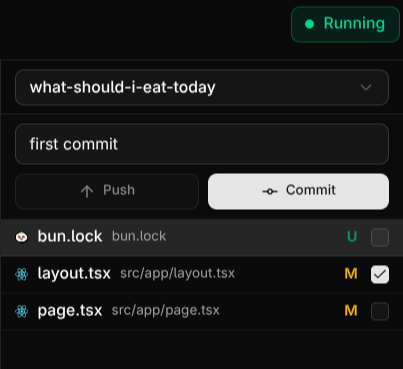Push changes with the Push button
The height and width of the screenshot is (369, 403).
coord(107,191)
